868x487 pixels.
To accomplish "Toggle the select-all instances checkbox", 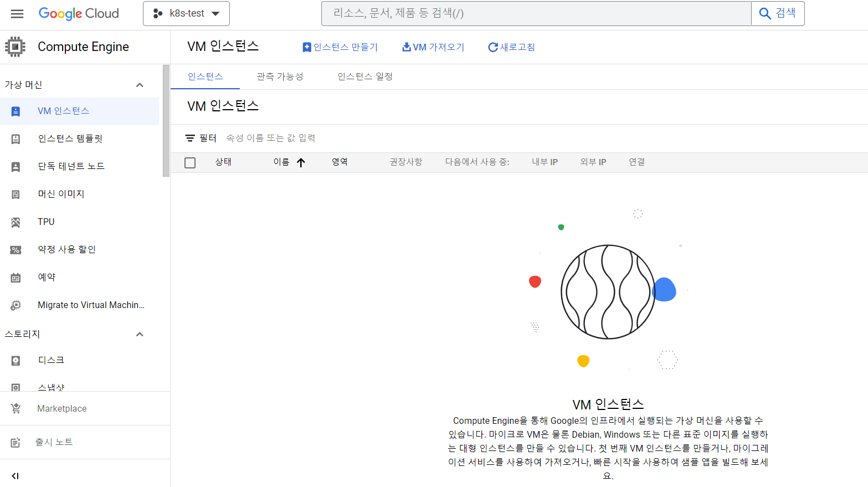I will click(x=190, y=162).
